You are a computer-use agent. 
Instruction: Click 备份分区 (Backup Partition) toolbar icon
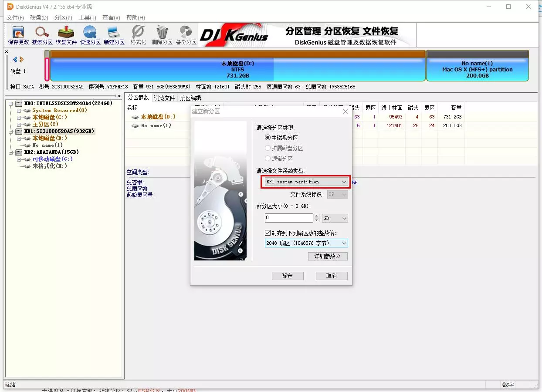[x=186, y=35]
